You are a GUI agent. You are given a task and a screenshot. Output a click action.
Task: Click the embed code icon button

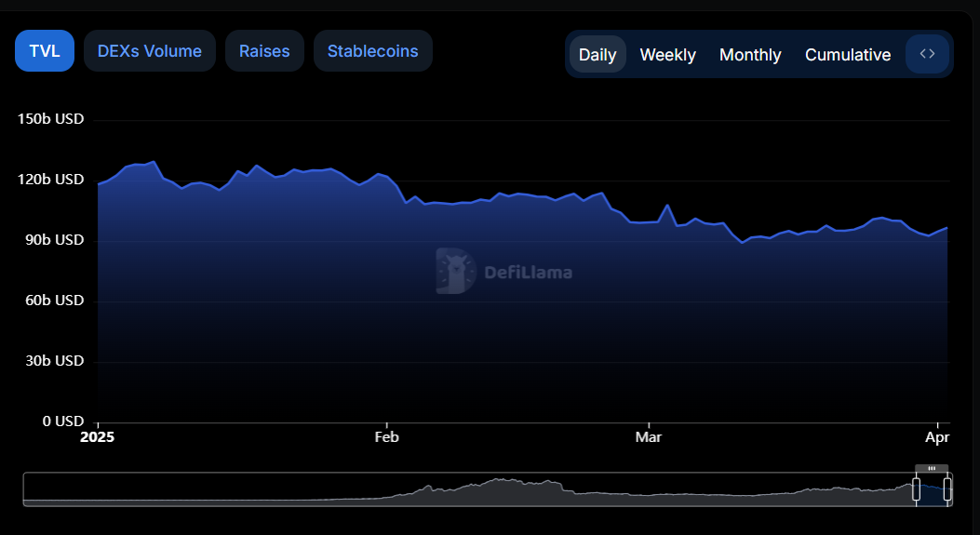(x=928, y=54)
